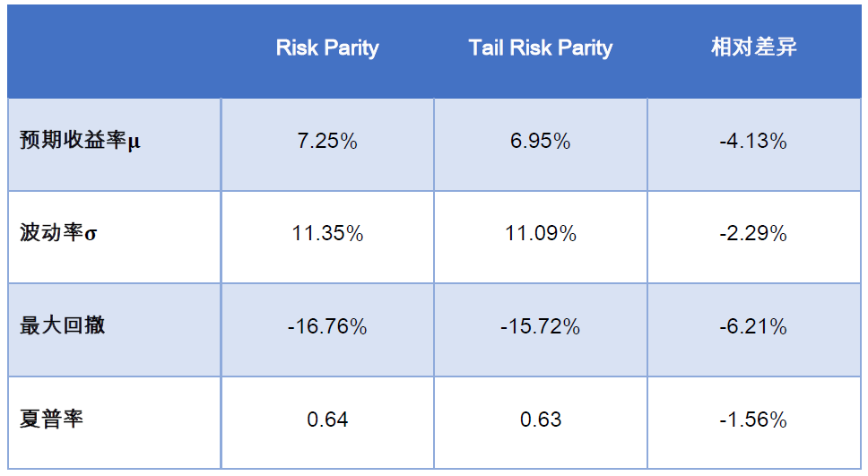Select the -4.13% relative difference cell
This screenshot has width=868, height=476.
753,141
